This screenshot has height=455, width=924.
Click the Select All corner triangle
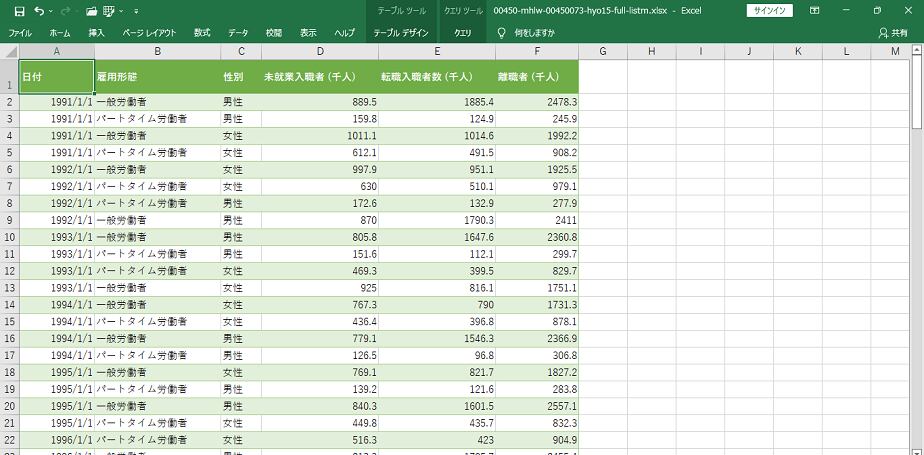11,51
